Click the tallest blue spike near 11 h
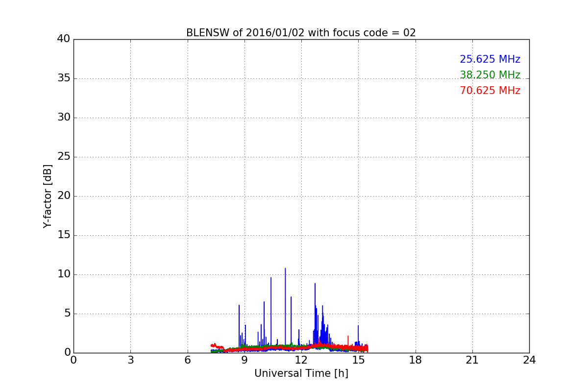 click(285, 308)
